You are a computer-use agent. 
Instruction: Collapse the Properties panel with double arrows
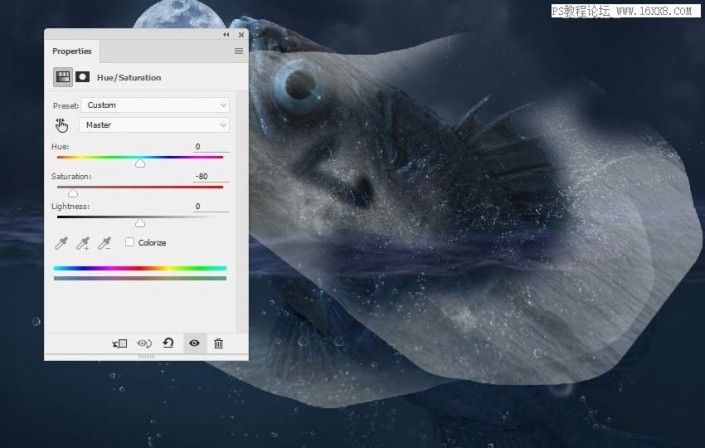(x=226, y=35)
